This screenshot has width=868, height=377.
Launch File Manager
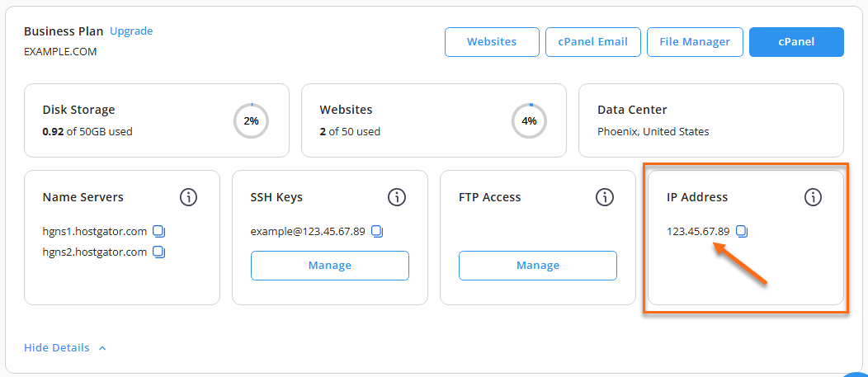pyautogui.click(x=695, y=42)
